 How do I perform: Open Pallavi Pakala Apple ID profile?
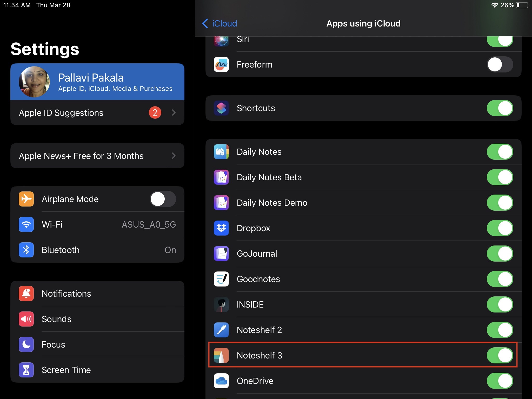point(97,82)
